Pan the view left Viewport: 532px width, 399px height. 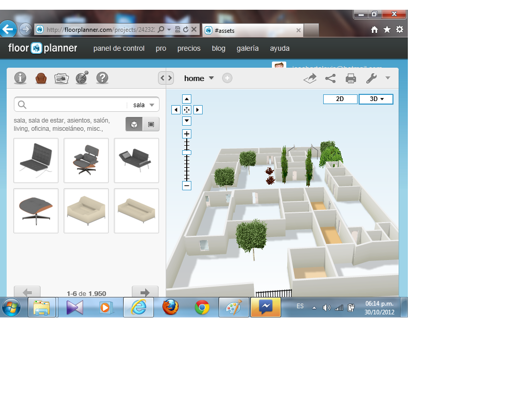pos(176,110)
